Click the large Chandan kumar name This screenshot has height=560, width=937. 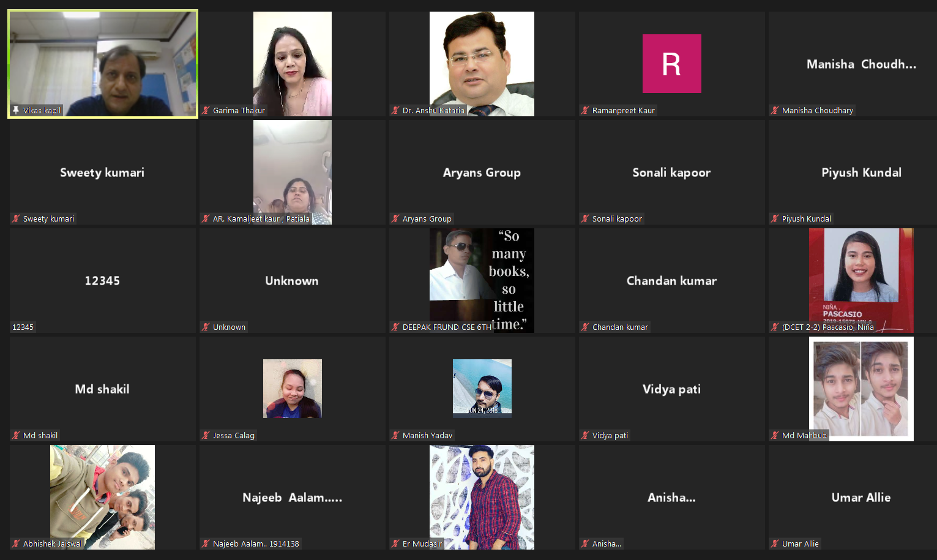click(671, 281)
